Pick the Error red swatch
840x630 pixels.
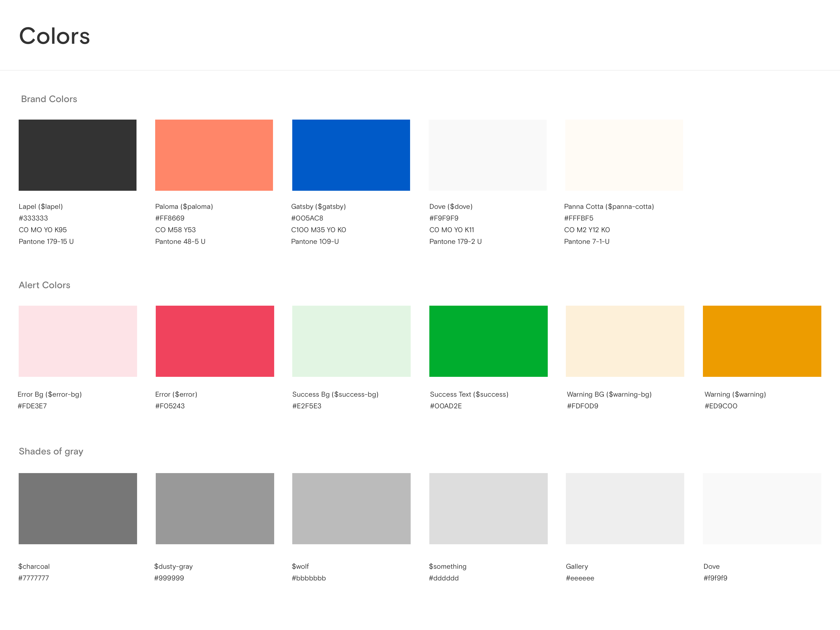click(215, 341)
